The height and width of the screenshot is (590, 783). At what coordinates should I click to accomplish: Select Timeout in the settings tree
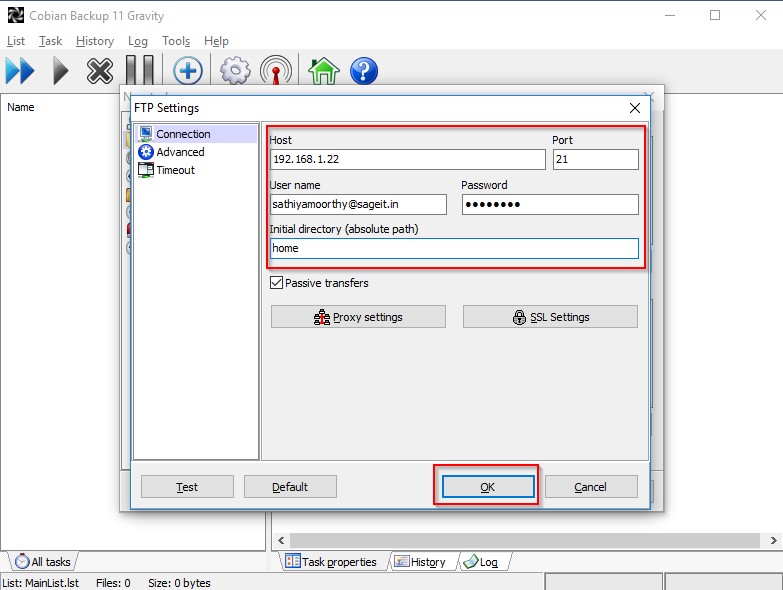(x=175, y=170)
